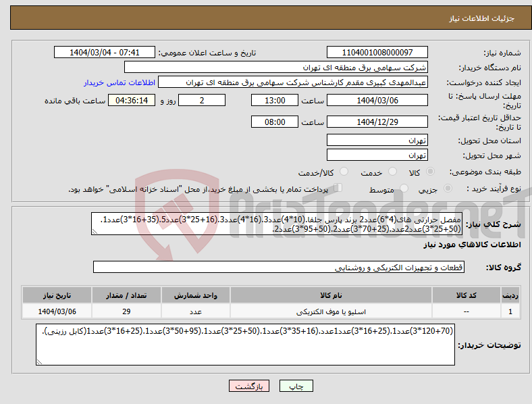Screen dimensions: 532x404
Task: Click the نام کالا column header
Action: coord(331,295)
